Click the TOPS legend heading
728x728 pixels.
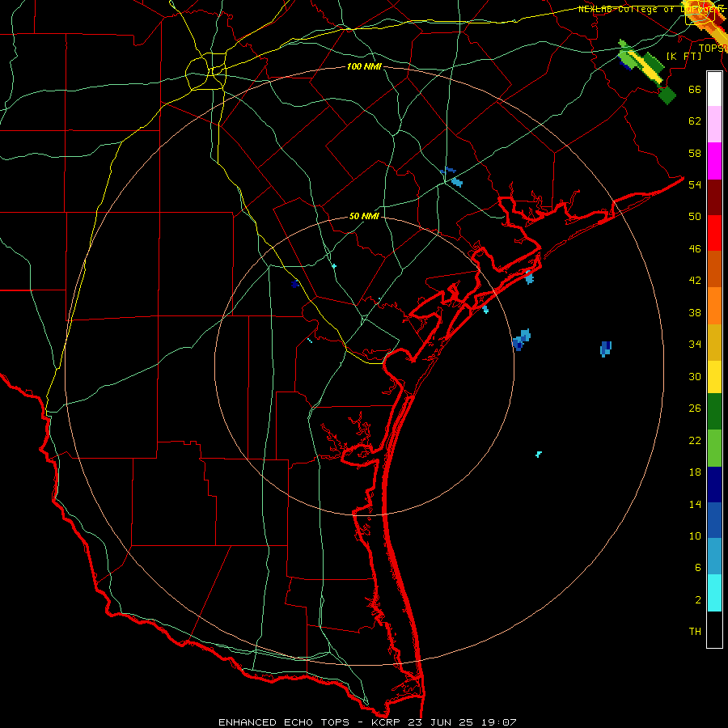coord(712,48)
